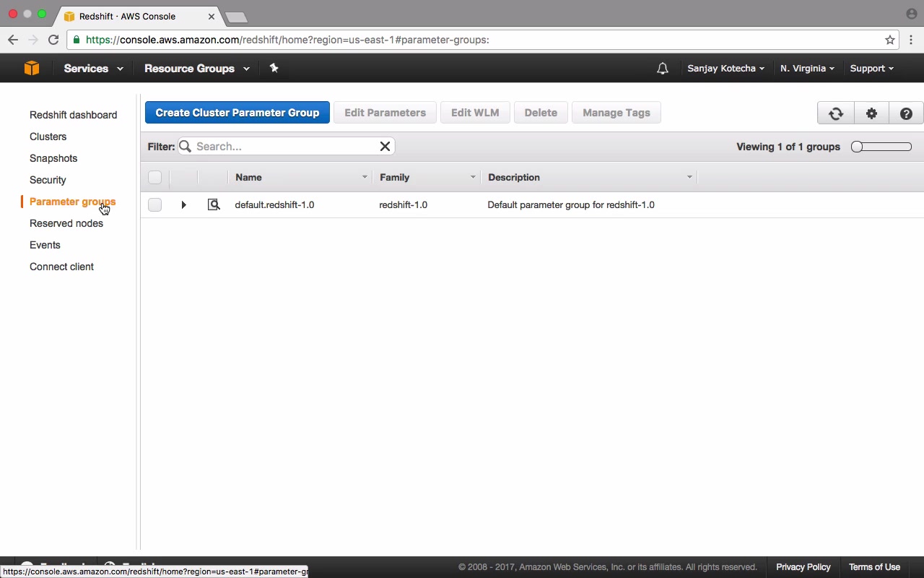Click the Edit WLM button
The image size is (924, 578).
[x=475, y=113]
